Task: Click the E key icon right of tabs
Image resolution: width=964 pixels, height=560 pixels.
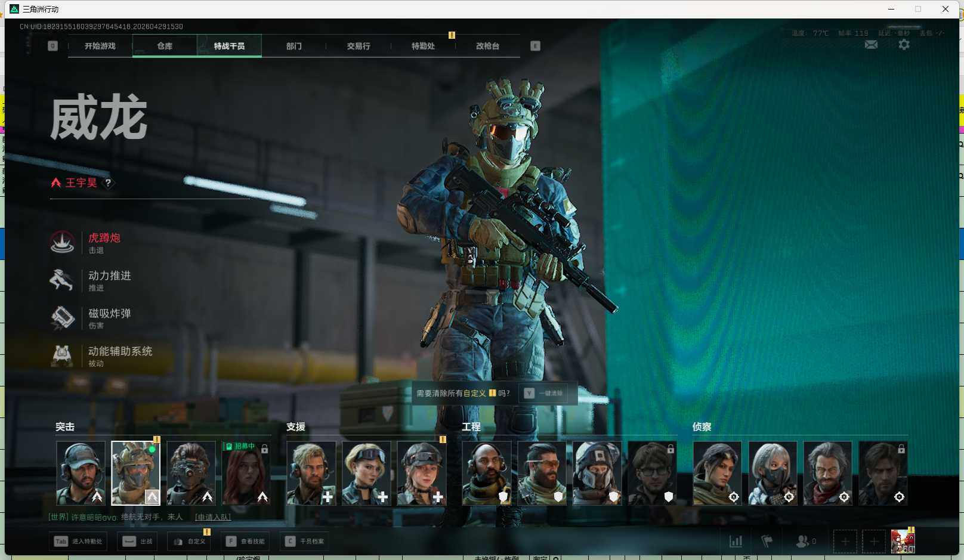Action: pyautogui.click(x=535, y=46)
